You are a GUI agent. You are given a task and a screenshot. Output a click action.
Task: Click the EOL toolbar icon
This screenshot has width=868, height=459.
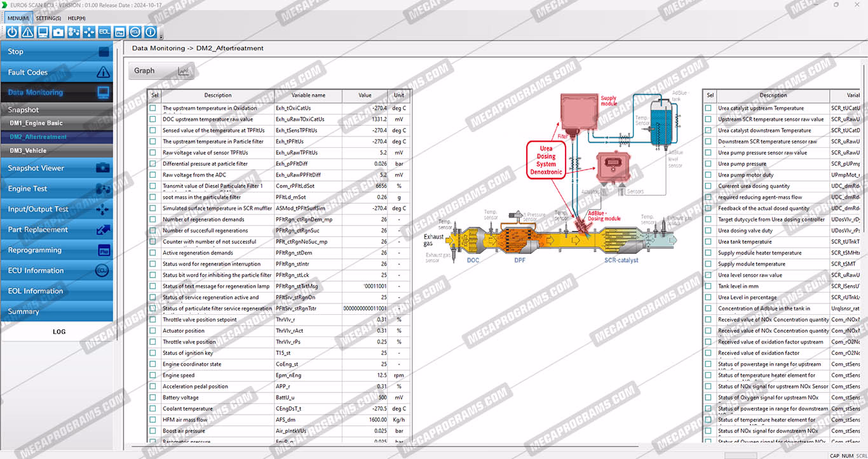tap(104, 32)
